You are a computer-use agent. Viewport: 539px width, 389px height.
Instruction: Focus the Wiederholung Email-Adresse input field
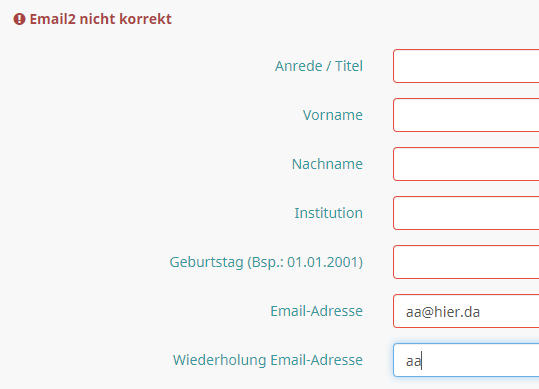466,360
